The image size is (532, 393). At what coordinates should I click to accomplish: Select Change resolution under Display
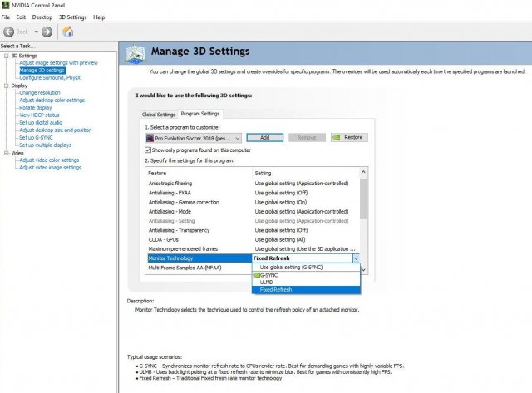point(39,92)
